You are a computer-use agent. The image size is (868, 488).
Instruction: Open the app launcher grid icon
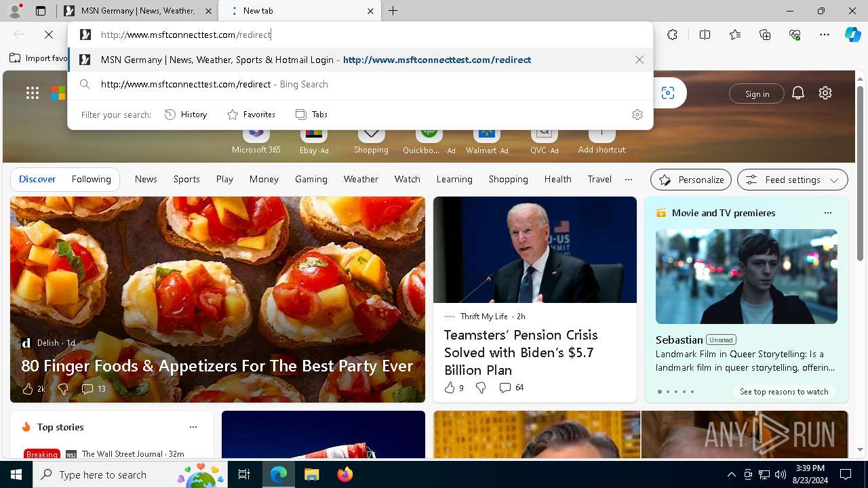click(x=33, y=93)
